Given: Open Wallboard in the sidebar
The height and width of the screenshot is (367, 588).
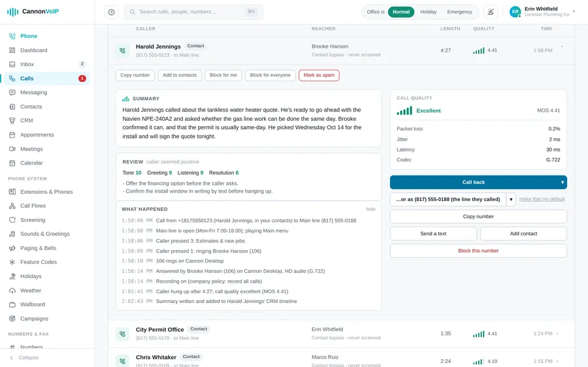Looking at the screenshot, I should click(x=47, y=304).
